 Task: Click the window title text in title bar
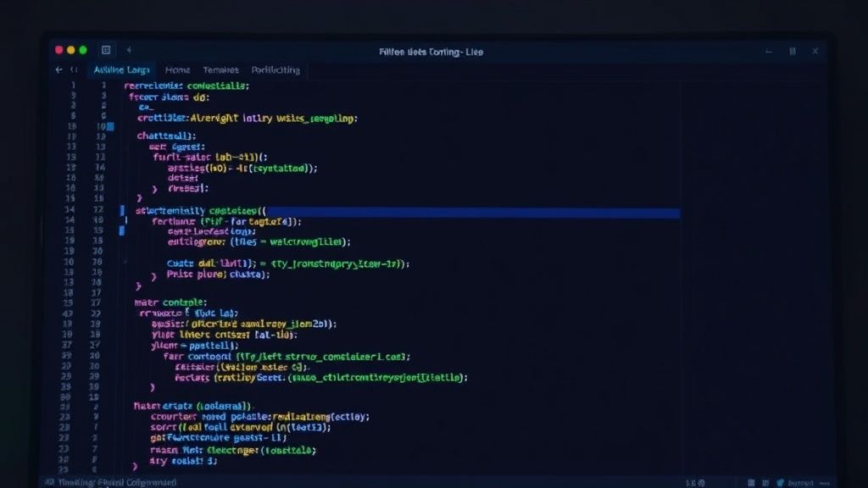coord(431,52)
